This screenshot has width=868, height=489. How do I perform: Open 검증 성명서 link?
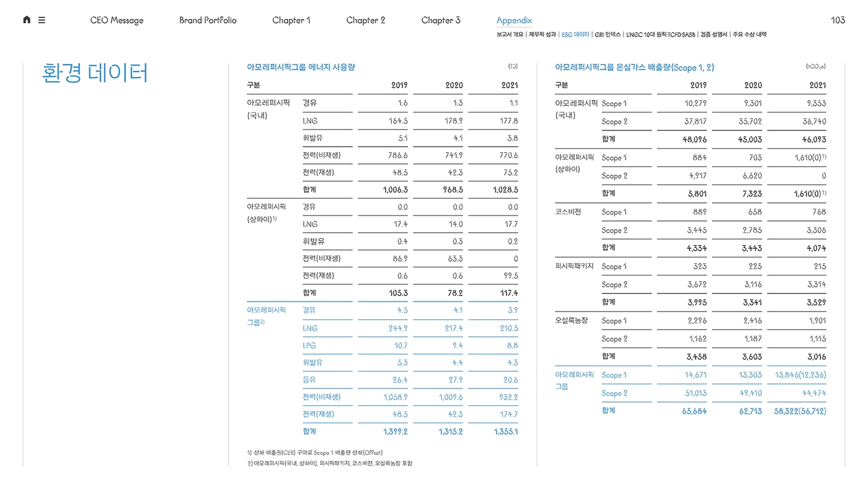click(x=714, y=35)
